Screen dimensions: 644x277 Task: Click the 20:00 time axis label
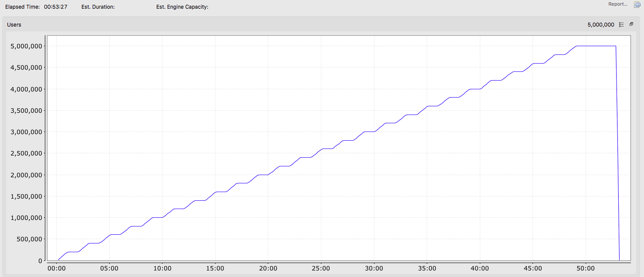[x=268, y=268]
